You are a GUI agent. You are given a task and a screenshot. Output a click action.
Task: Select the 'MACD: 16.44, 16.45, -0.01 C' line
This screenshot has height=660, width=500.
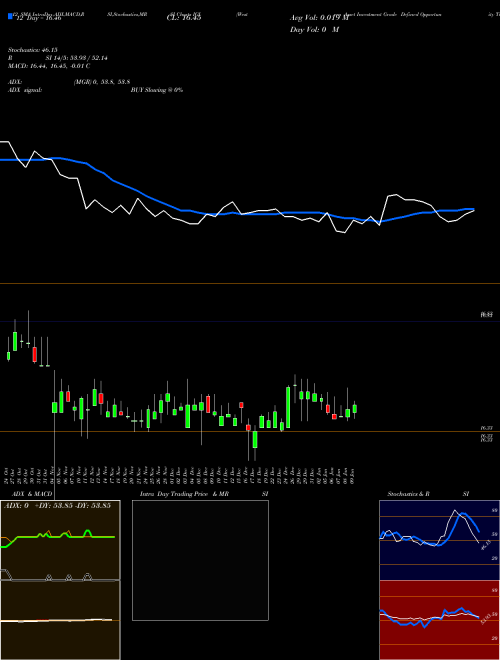coord(49,66)
